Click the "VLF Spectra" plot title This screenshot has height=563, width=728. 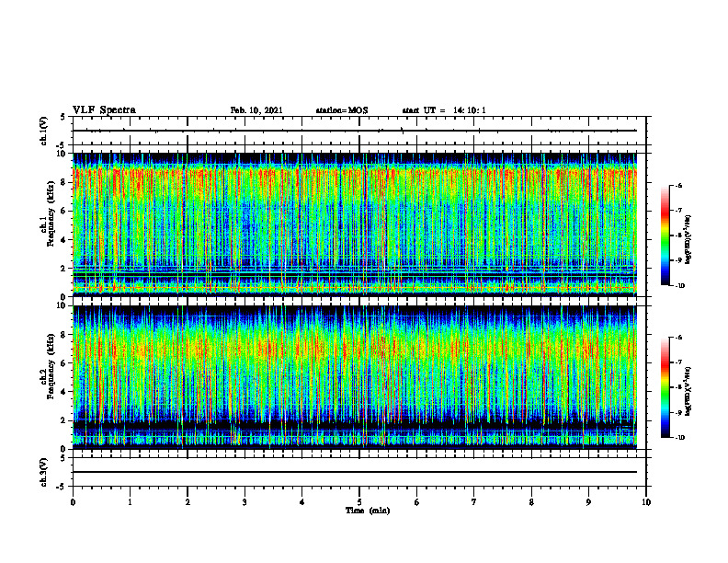coord(104,110)
